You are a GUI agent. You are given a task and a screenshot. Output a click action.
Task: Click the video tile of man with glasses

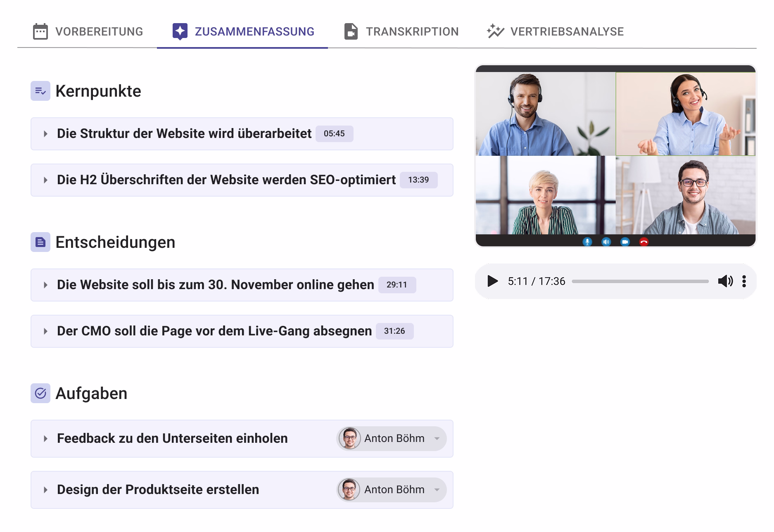686,195
